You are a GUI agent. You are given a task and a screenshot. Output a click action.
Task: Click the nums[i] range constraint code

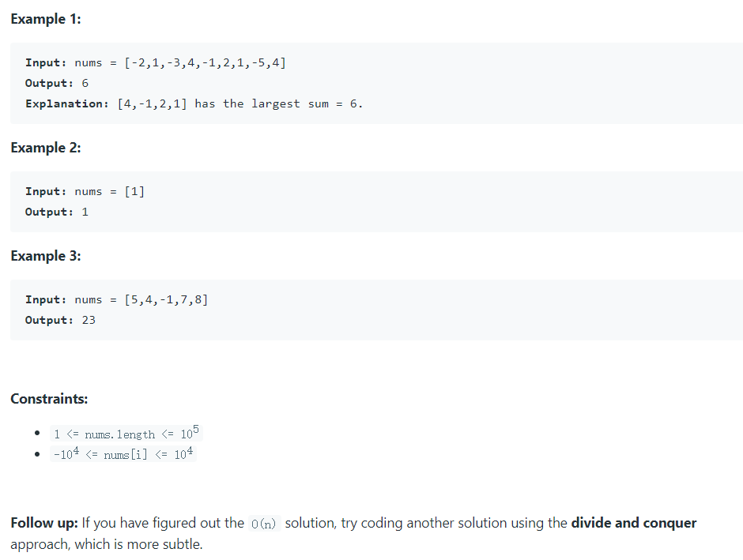coord(123,454)
